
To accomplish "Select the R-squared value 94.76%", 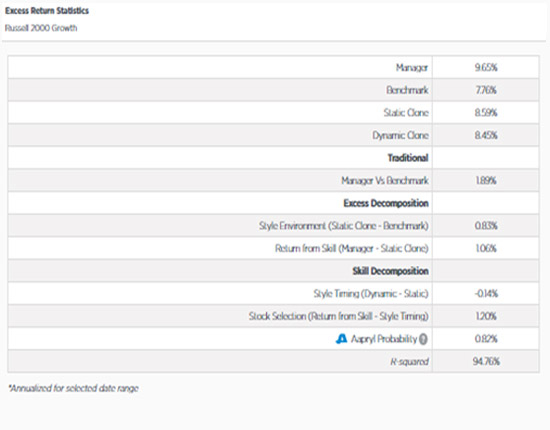I will tap(486, 361).
